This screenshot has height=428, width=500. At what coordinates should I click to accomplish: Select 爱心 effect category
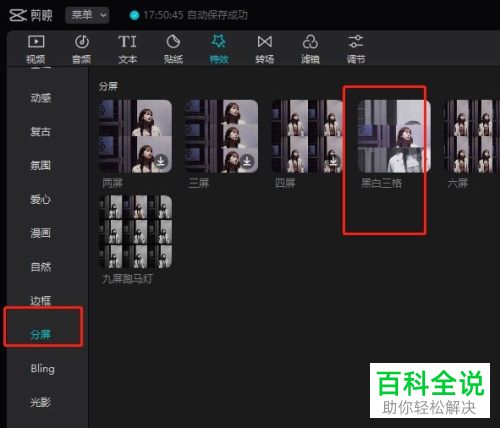[x=41, y=199]
